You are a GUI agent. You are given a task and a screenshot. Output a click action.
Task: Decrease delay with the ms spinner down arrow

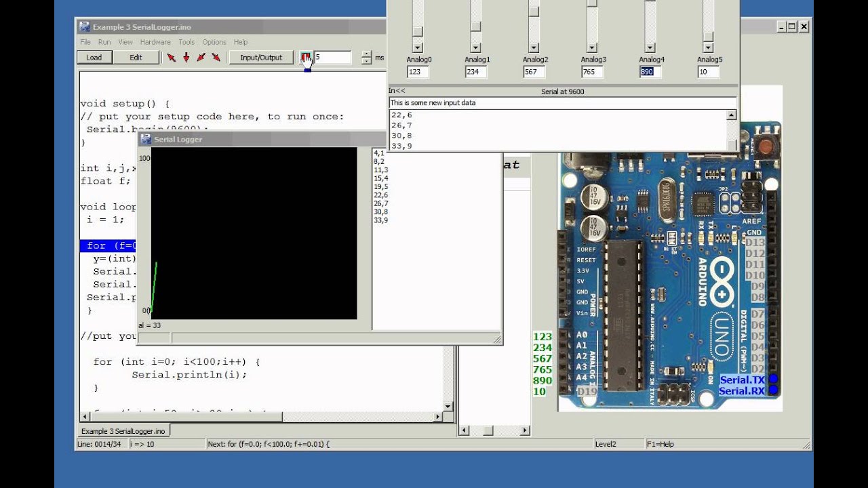[366, 61]
